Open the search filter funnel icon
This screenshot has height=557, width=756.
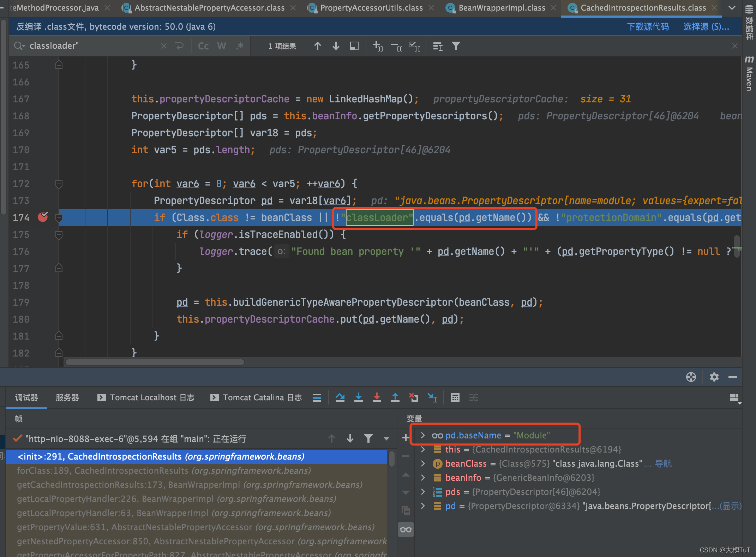click(x=456, y=46)
